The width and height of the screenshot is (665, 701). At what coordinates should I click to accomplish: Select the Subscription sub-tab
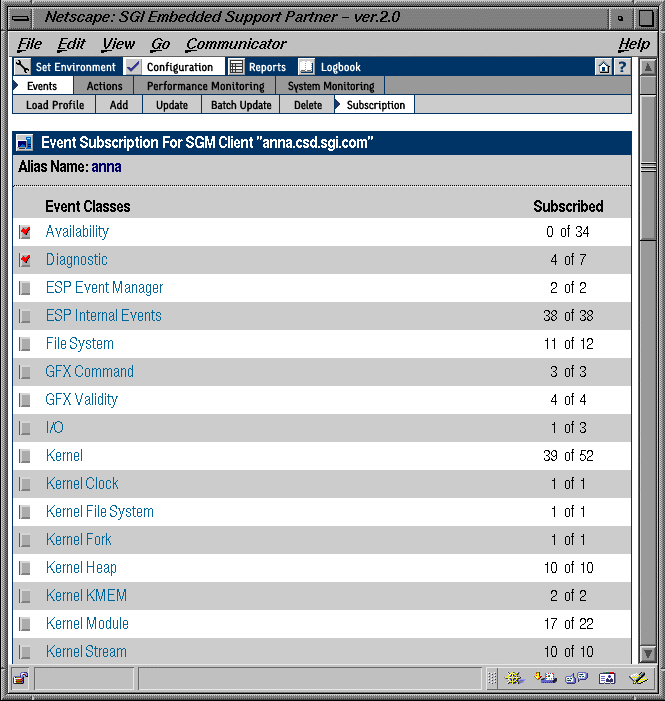pos(375,105)
